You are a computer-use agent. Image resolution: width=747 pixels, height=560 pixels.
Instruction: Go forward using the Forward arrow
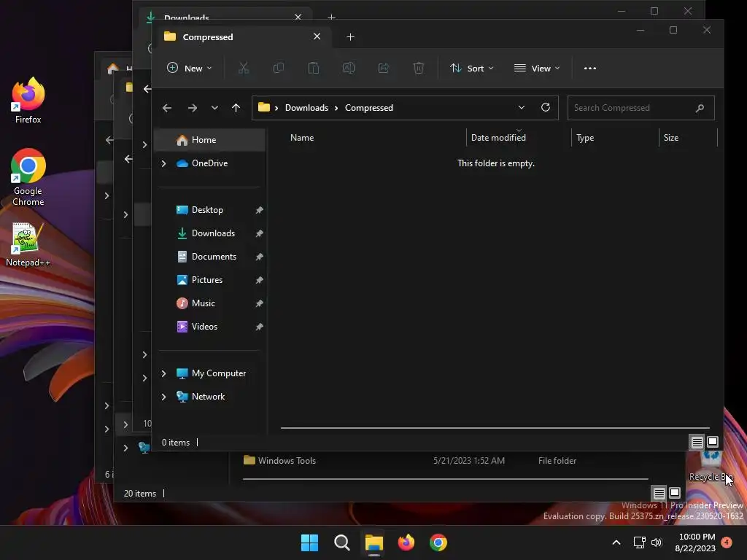[x=193, y=108]
